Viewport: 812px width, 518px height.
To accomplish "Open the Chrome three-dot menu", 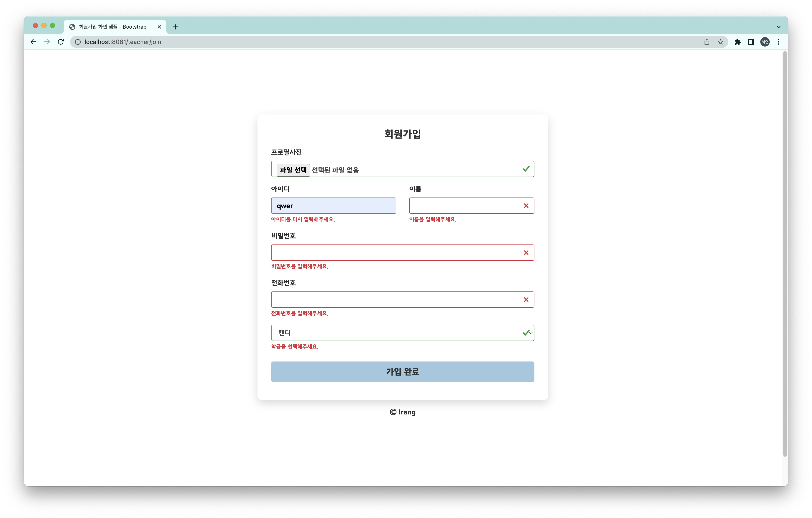I will tap(778, 42).
